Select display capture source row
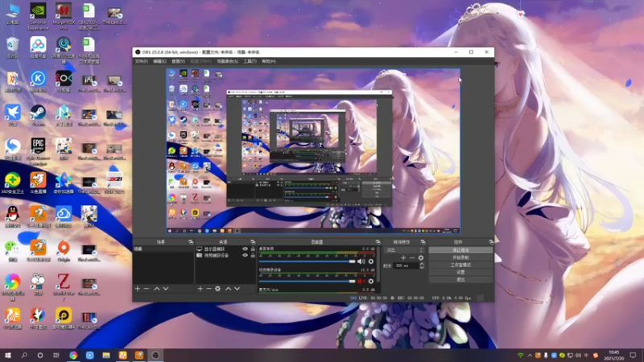This screenshot has width=644, height=362. tap(225, 249)
